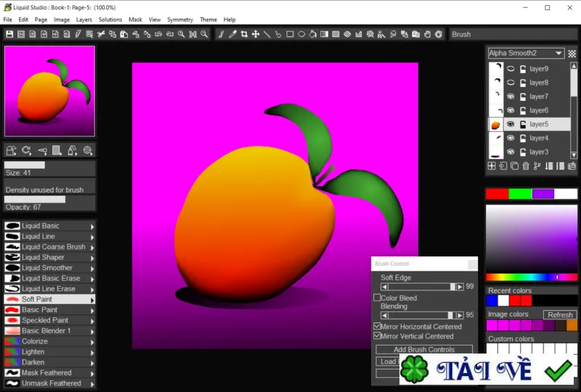The height and width of the screenshot is (392, 581).
Task: Select the Ellipse shape tool
Action: pos(301,34)
